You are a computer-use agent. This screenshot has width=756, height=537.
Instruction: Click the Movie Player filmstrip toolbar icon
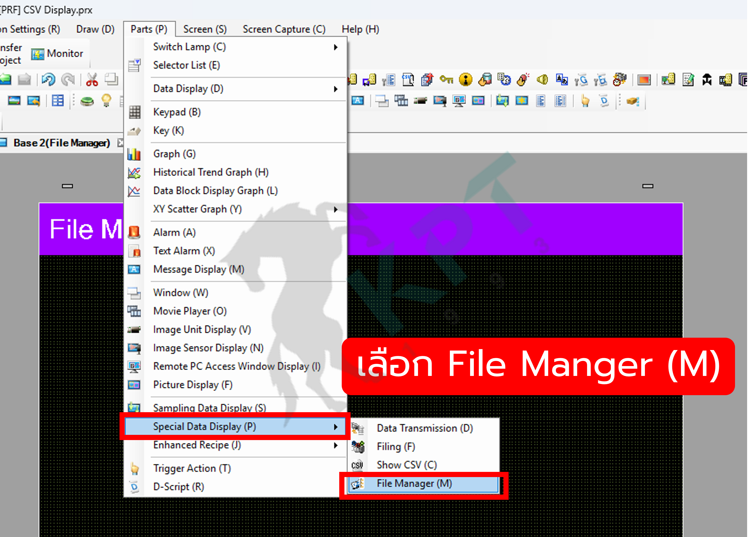tap(401, 101)
